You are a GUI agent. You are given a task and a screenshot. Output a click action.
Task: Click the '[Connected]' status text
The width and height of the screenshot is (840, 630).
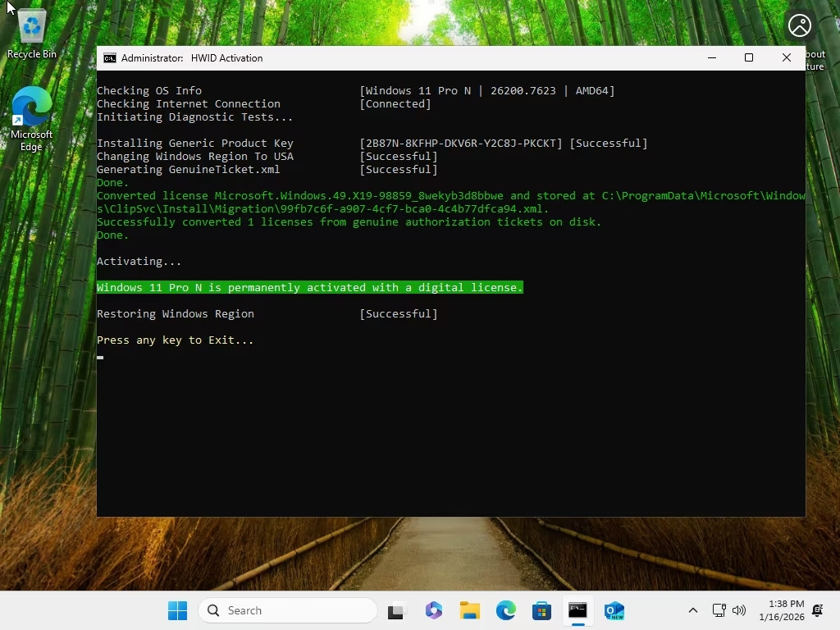tap(395, 104)
